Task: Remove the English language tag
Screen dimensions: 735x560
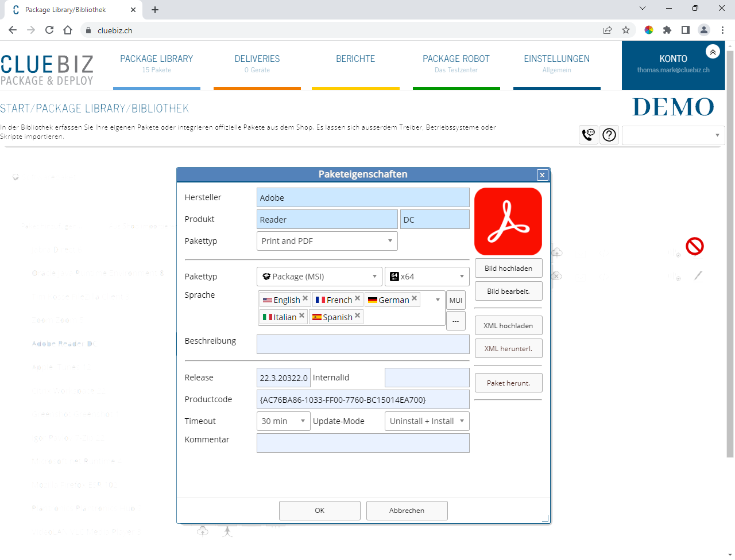Action: pos(305,298)
